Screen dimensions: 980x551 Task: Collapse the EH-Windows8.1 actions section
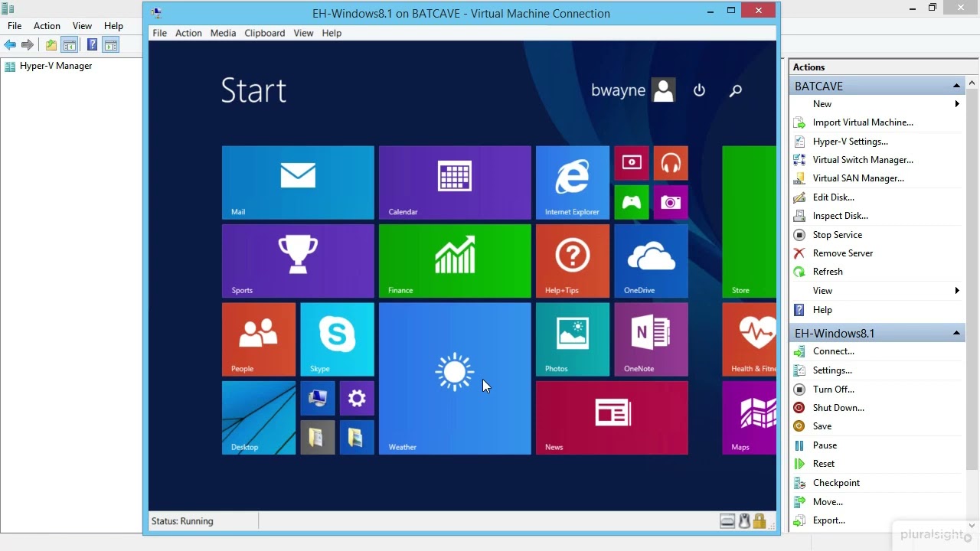[956, 333]
